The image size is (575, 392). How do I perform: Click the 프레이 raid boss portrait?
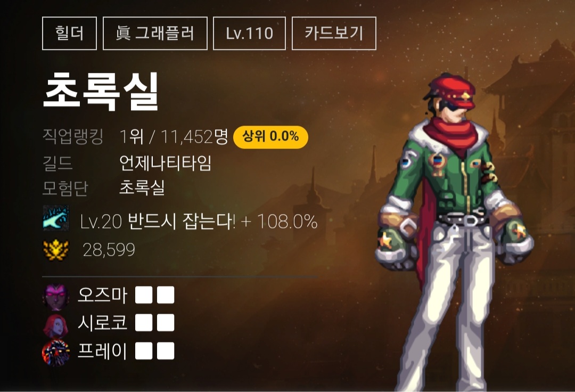[56, 353]
